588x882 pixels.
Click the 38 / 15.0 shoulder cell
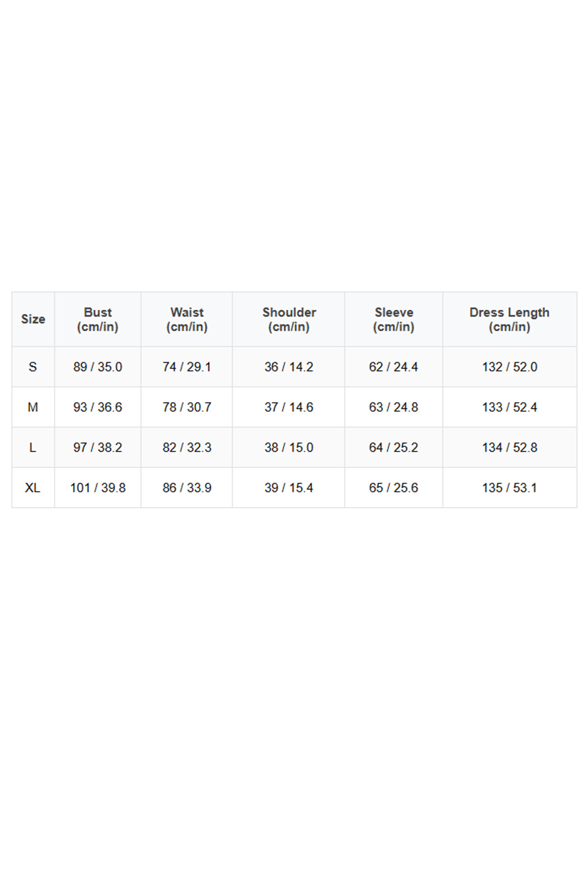click(x=289, y=447)
